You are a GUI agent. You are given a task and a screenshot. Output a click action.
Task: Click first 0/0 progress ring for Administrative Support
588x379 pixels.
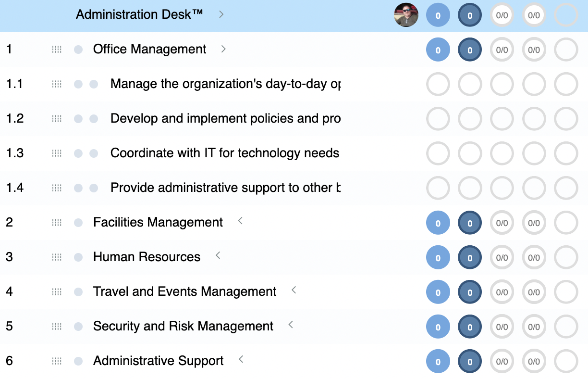502,362
